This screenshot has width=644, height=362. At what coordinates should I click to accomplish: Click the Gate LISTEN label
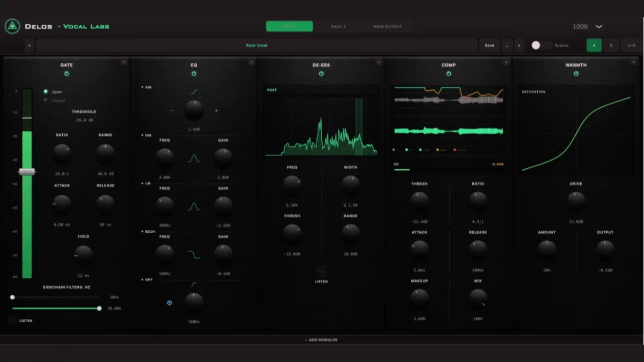tap(25, 321)
